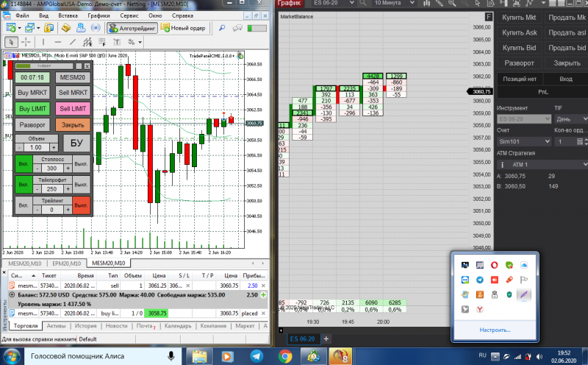The width and height of the screenshot is (588, 365).
Task: Switch to the EPM20,M10 chart tab
Action: click(67, 263)
